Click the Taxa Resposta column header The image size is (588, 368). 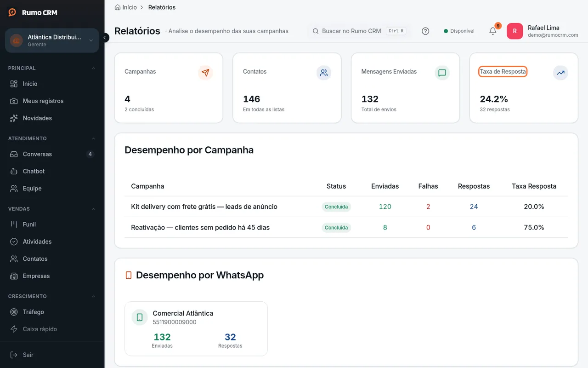534,186
